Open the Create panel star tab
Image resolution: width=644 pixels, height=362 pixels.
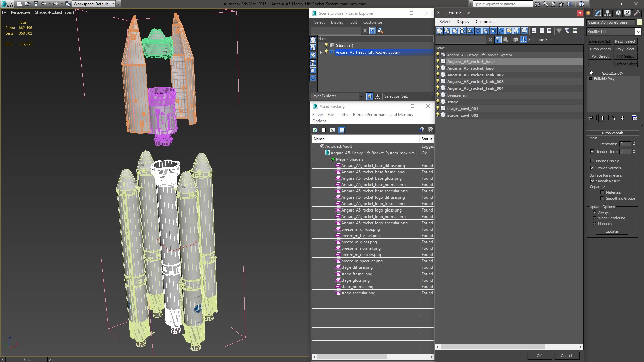point(588,13)
